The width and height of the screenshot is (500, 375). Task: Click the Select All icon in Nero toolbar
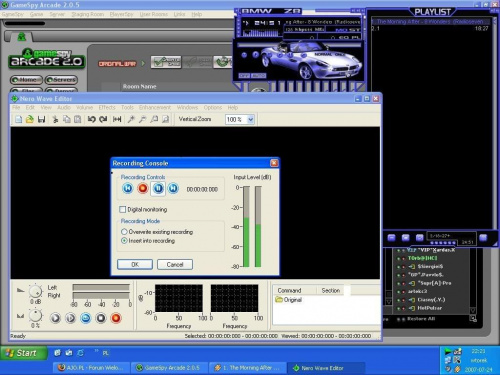pyautogui.click(x=117, y=119)
